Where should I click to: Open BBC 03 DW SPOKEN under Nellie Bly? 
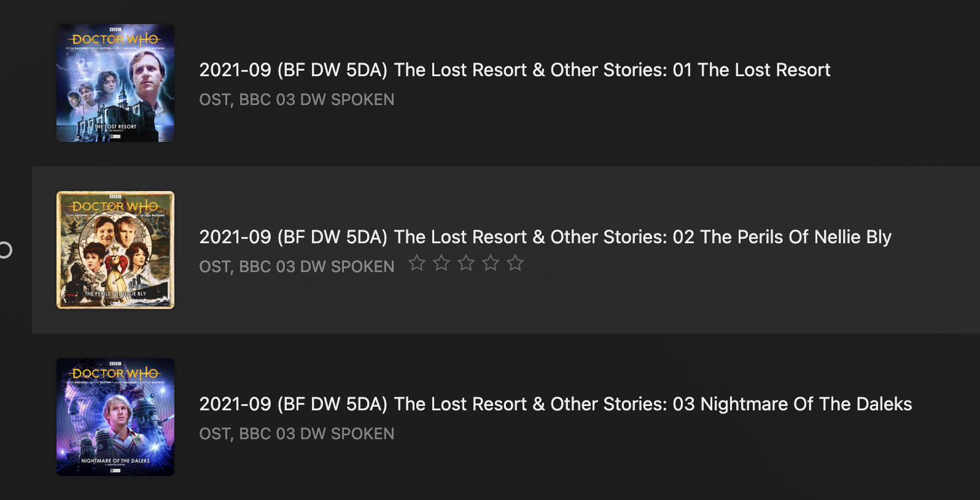point(316,267)
